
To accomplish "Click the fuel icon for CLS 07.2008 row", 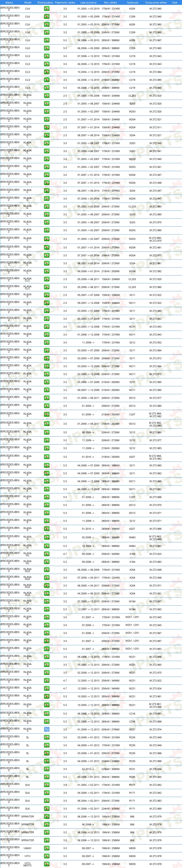I will pyautogui.click(x=47, y=56).
